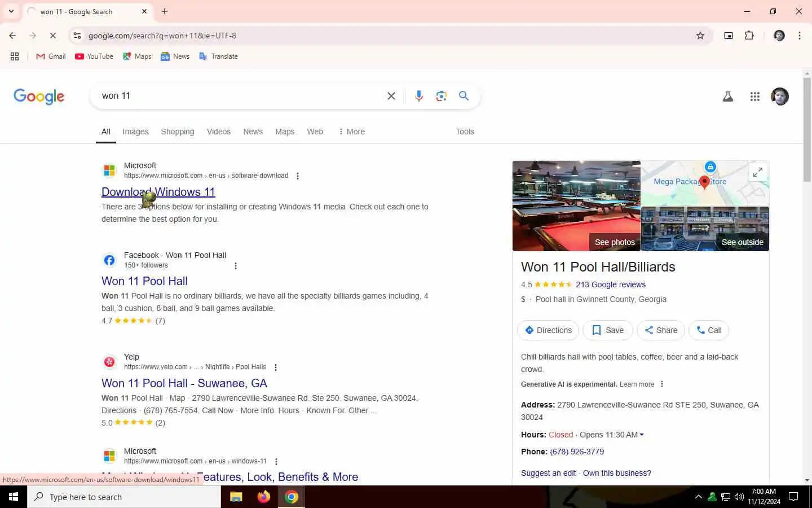The height and width of the screenshot is (508, 812).
Task: Open 213 Google reviews link
Action: 611,284
